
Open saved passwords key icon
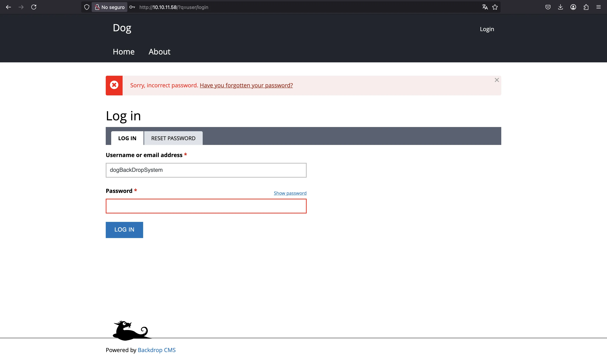click(132, 7)
